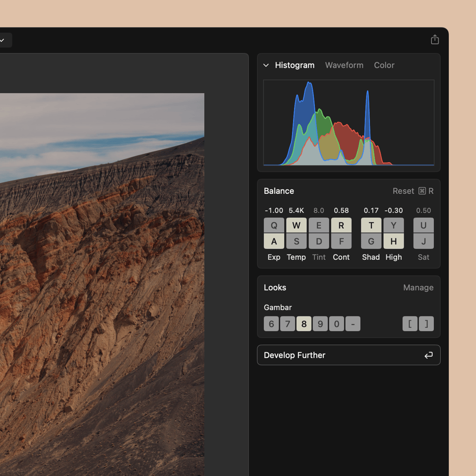
Task: Click the 0.58 Contrast value
Action: [341, 210]
